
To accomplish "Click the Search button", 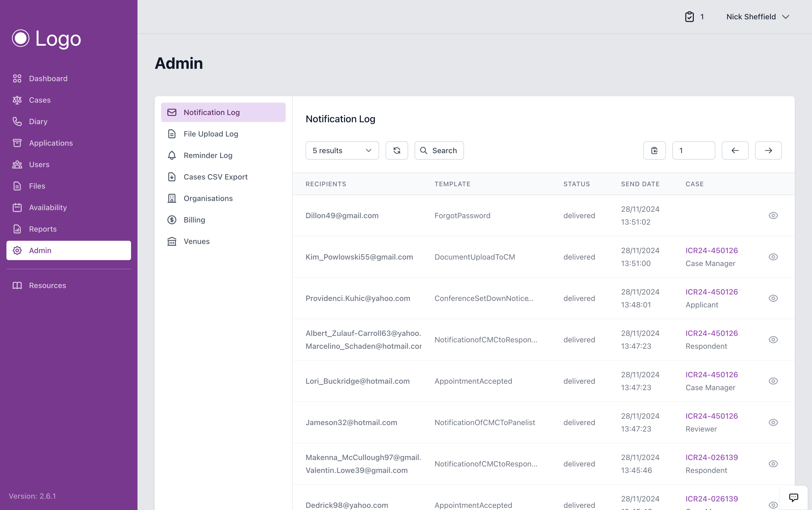I will point(439,150).
